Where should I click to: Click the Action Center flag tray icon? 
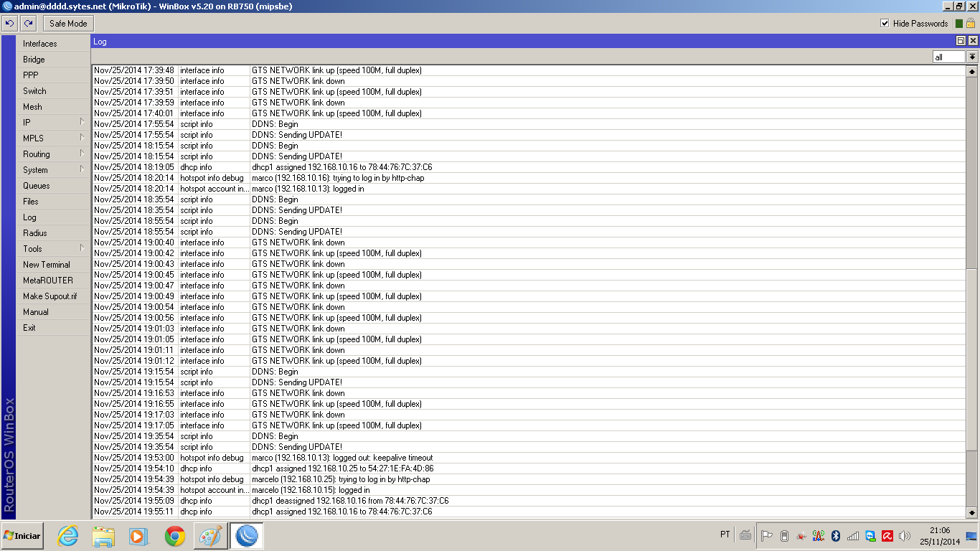coord(766,535)
